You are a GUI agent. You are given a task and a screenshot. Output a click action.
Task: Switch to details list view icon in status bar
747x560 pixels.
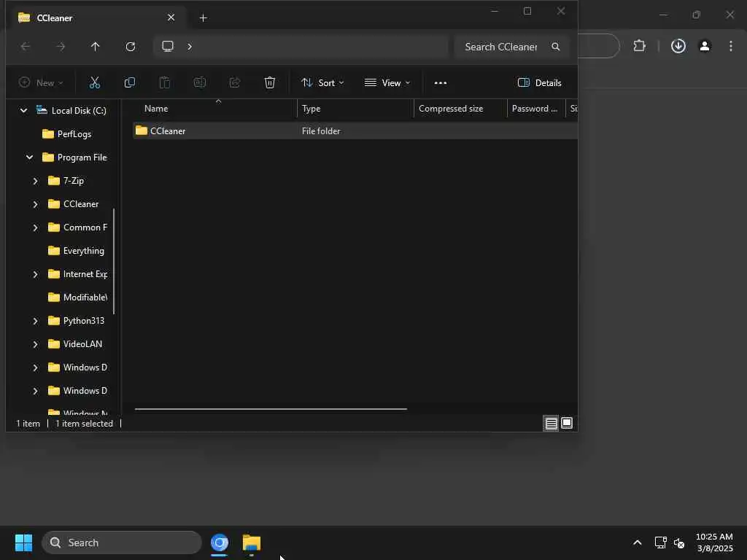pos(551,424)
